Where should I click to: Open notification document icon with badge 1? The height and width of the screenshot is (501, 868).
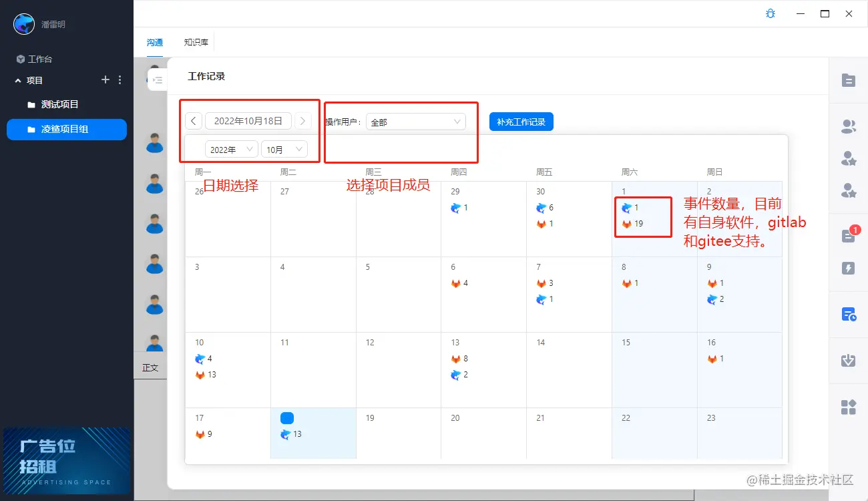[x=849, y=236]
